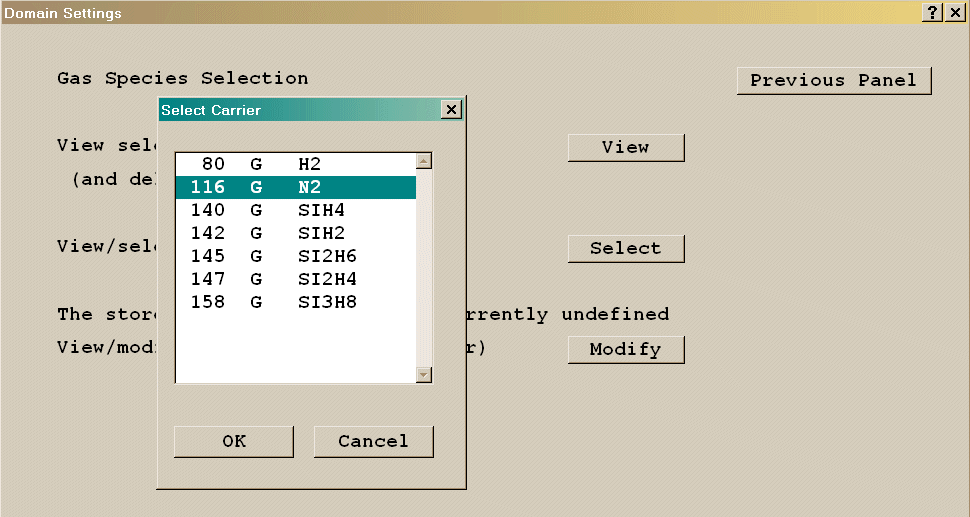Click the Modify button

[x=626, y=349]
